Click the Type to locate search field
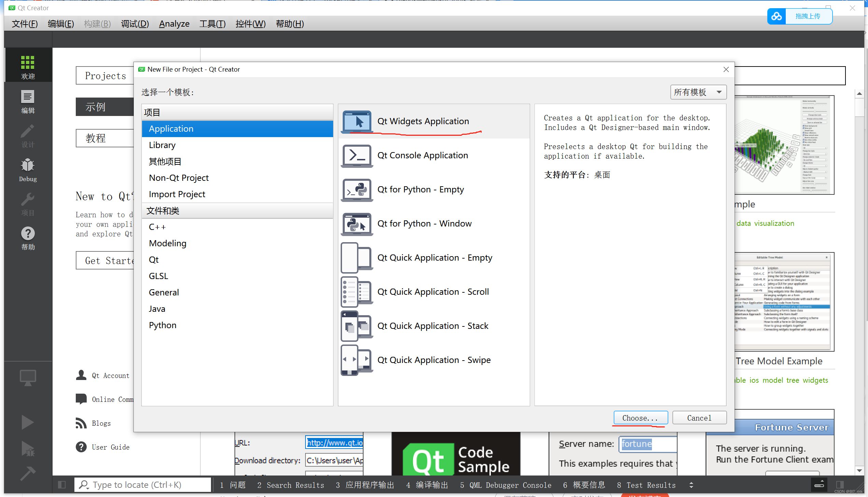The image size is (868, 497). (x=143, y=485)
